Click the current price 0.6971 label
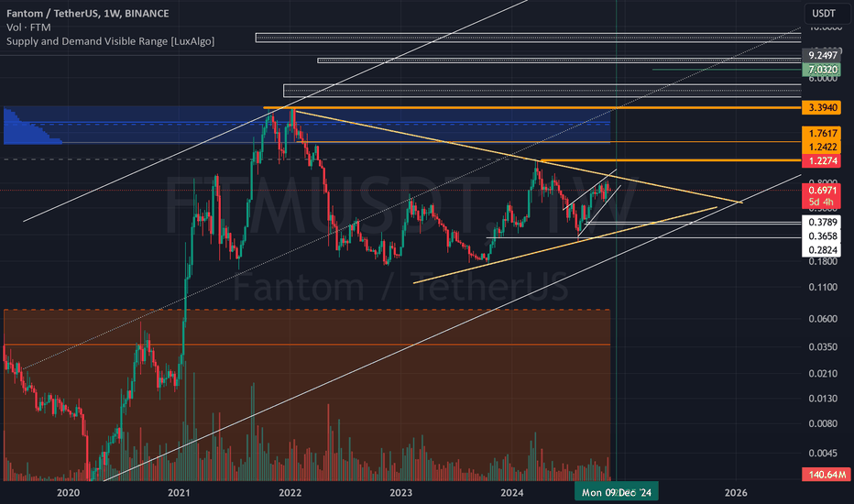Image resolution: width=854 pixels, height=504 pixels. pos(823,191)
